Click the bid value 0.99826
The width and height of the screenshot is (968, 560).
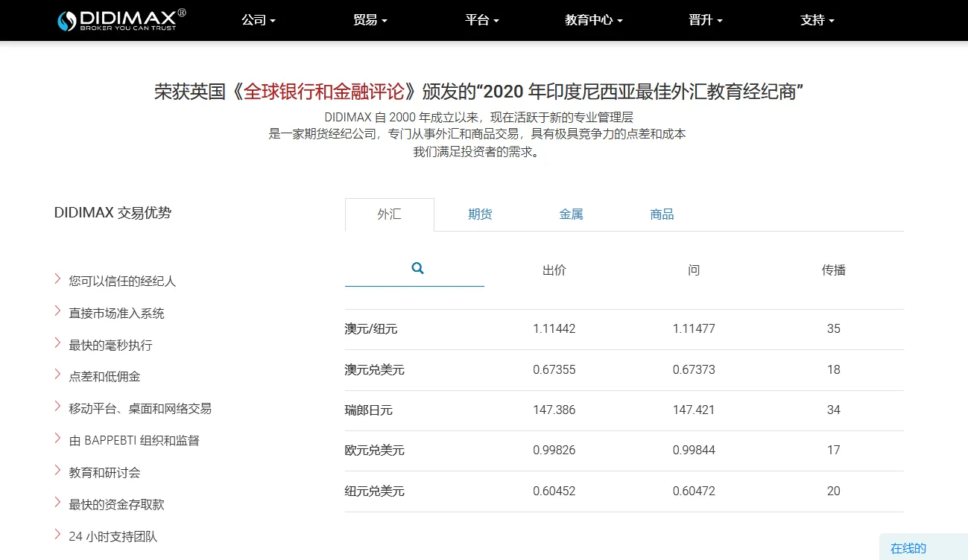554,450
